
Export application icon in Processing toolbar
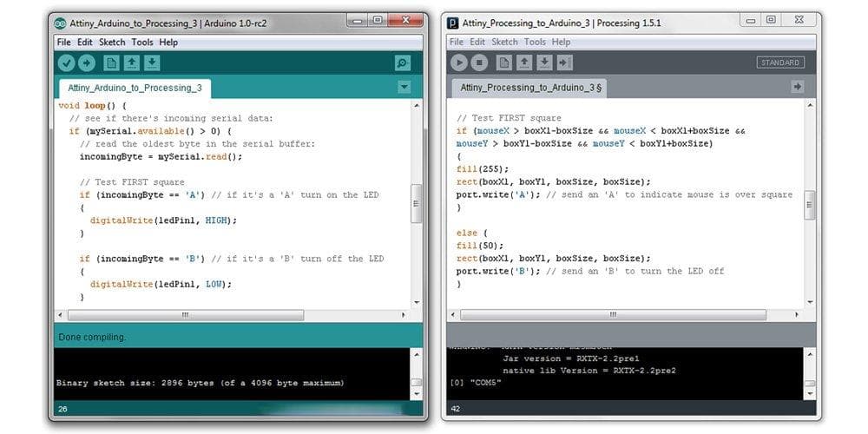pyautogui.click(x=565, y=62)
